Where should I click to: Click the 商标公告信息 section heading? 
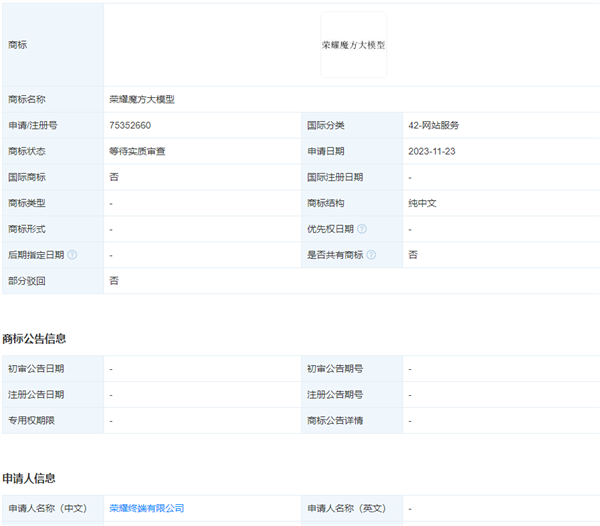[x=35, y=338]
